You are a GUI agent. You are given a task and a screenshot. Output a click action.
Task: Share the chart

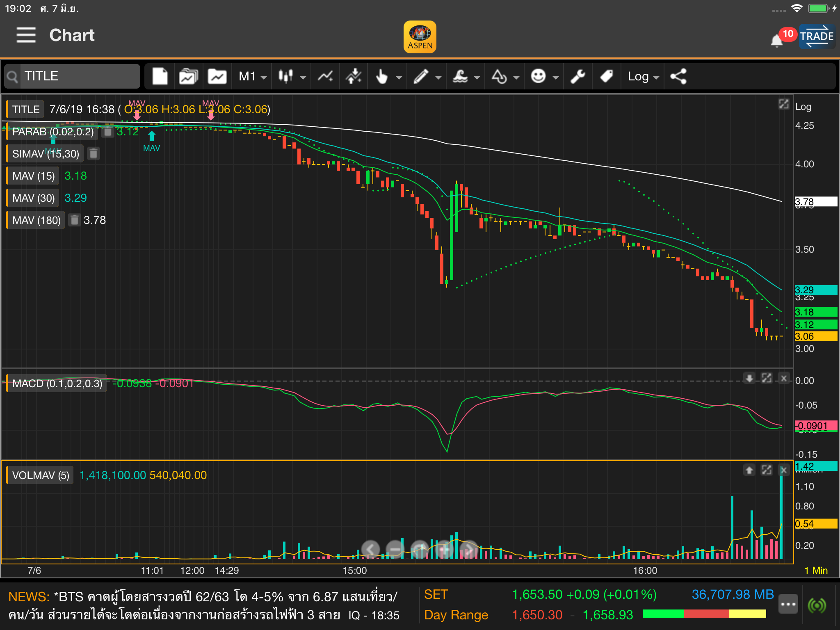pos(678,76)
